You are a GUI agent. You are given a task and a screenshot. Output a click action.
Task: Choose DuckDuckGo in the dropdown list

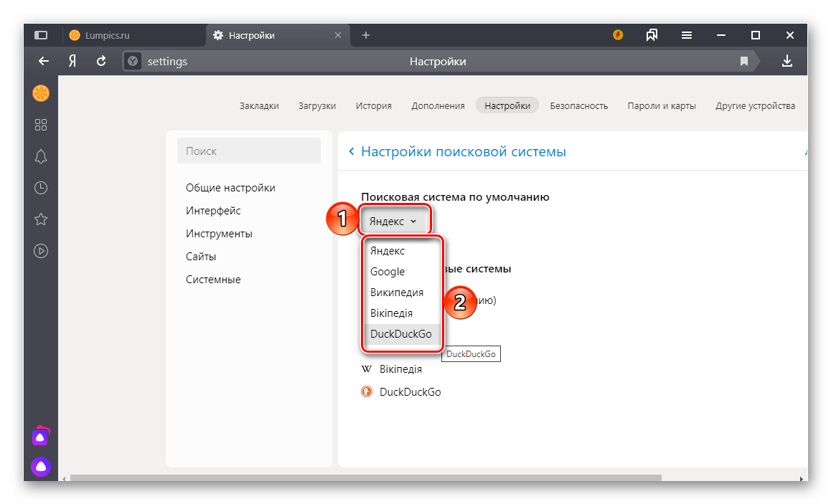coord(400,334)
